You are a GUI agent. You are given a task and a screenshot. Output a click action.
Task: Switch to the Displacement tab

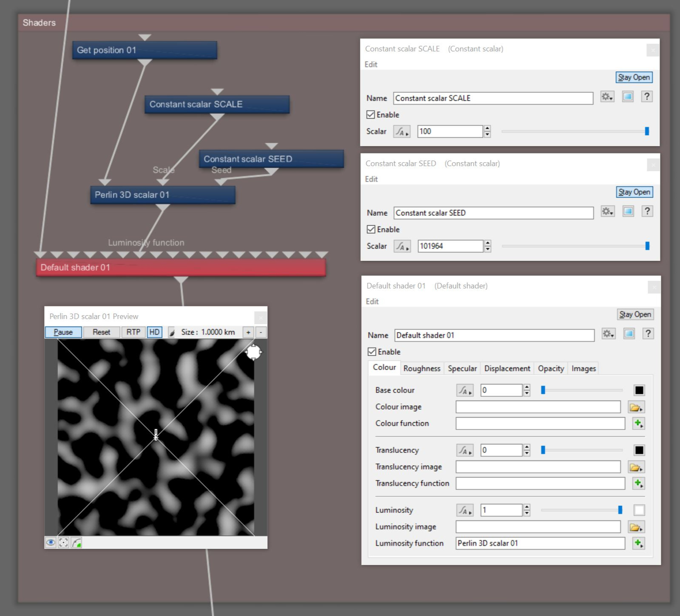pos(507,368)
